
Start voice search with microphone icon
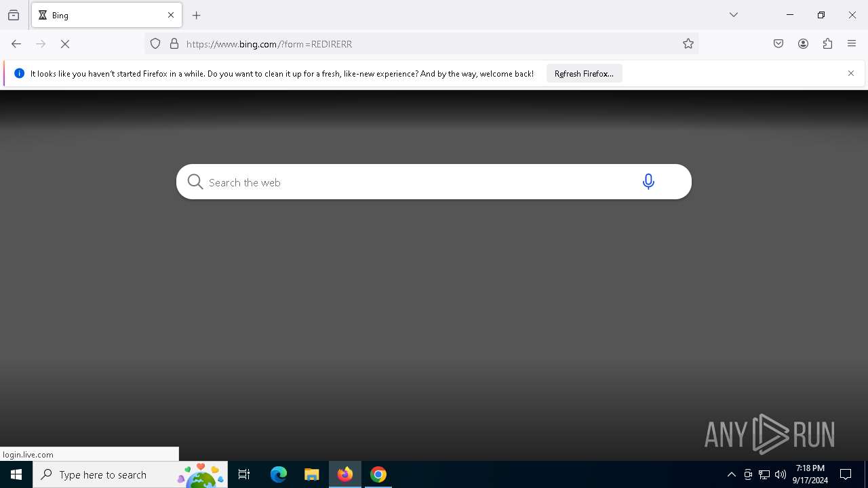coord(648,182)
